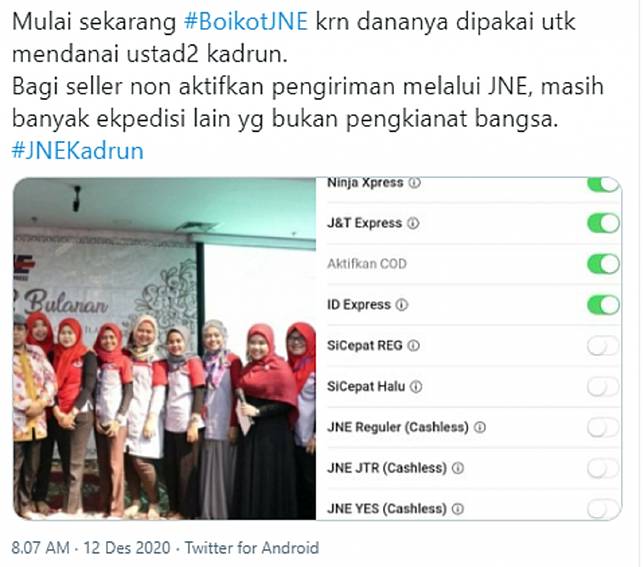
Task: Disable the ID Express toggle
Action: pyautogui.click(x=603, y=305)
